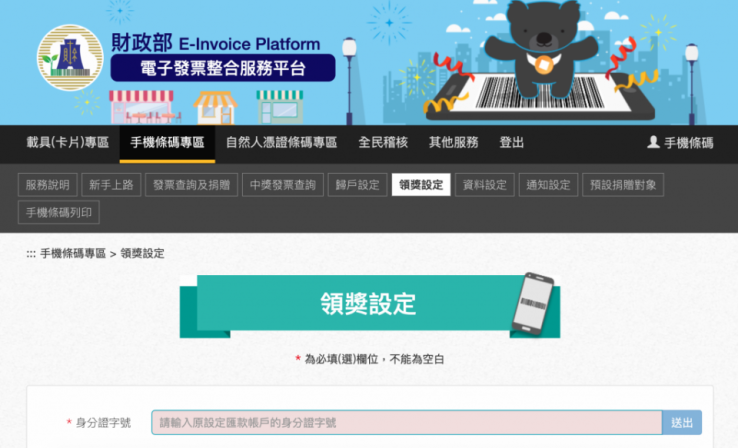Click the 手機條碼列印 button
The height and width of the screenshot is (448, 738).
tap(59, 212)
